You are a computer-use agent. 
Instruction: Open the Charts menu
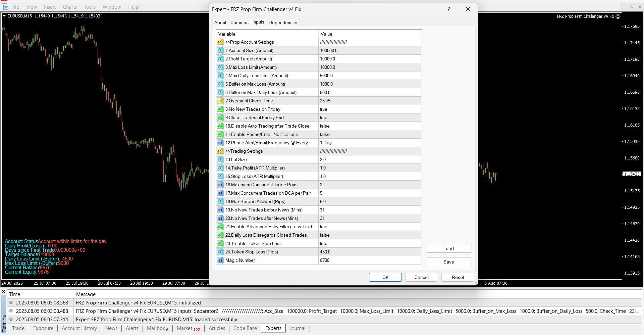[x=70, y=7]
